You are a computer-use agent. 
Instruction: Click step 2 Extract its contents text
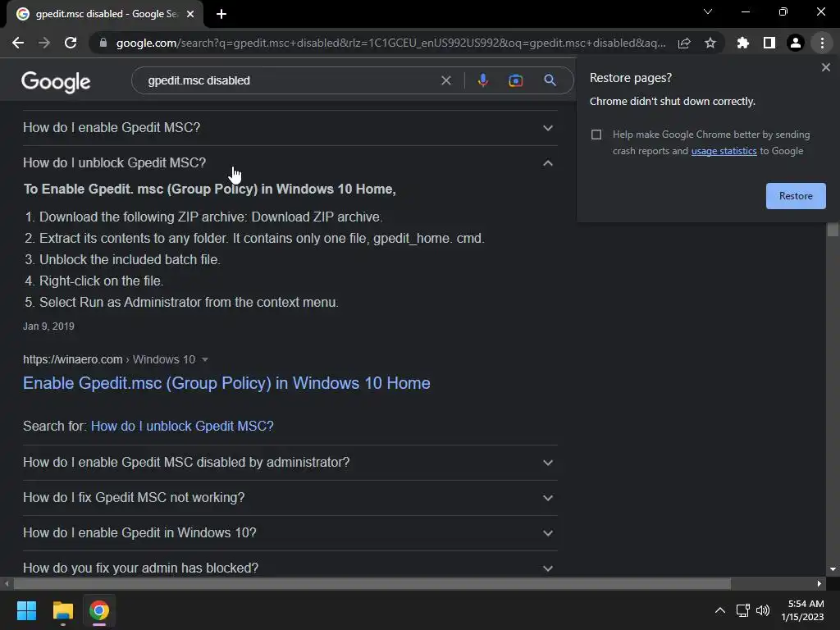coord(262,239)
